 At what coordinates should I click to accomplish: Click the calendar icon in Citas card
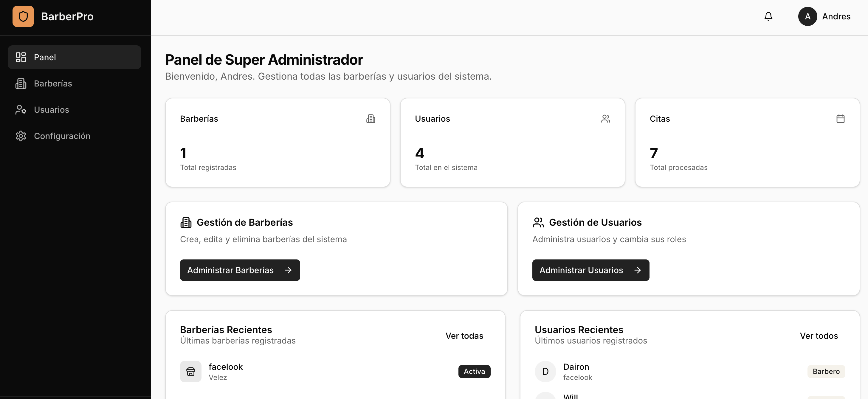[x=840, y=119]
